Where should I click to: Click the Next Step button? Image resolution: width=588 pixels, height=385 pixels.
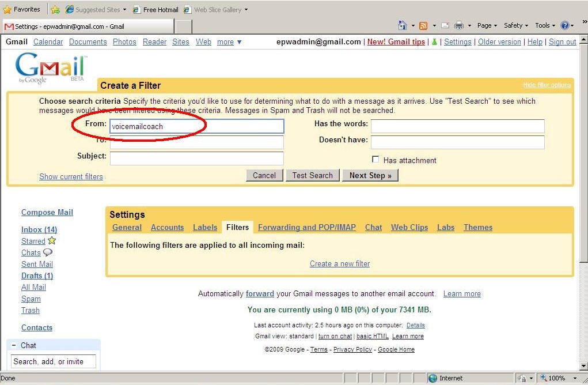click(x=370, y=175)
